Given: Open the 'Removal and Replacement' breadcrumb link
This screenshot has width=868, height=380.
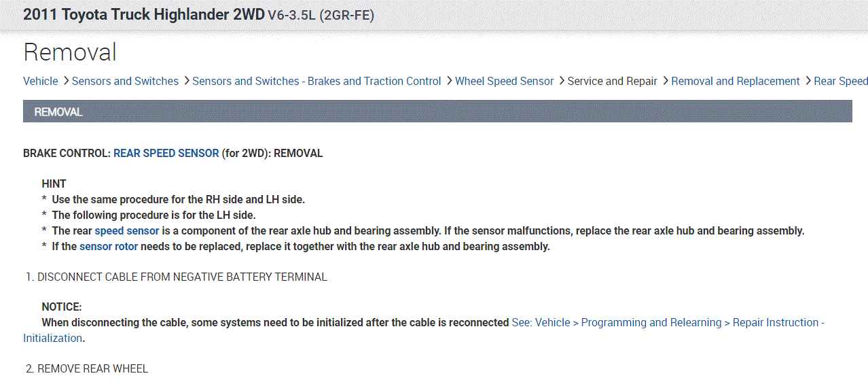Looking at the screenshot, I should [735, 81].
